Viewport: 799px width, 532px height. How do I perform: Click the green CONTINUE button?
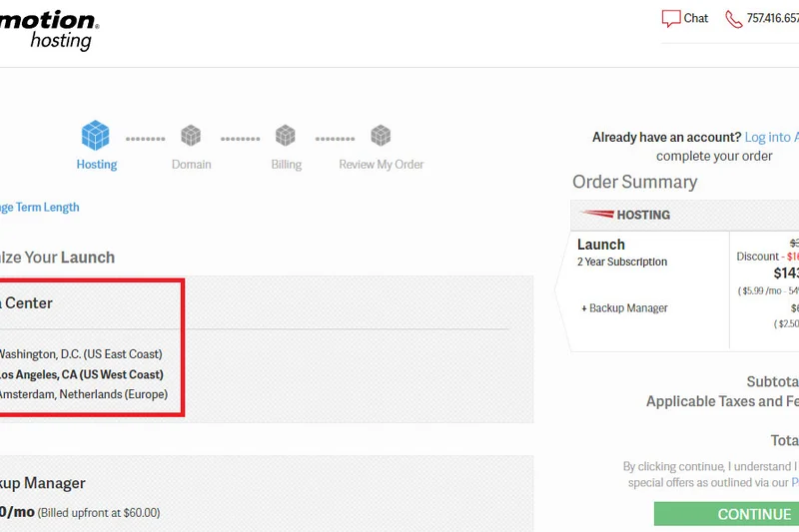(x=726, y=514)
